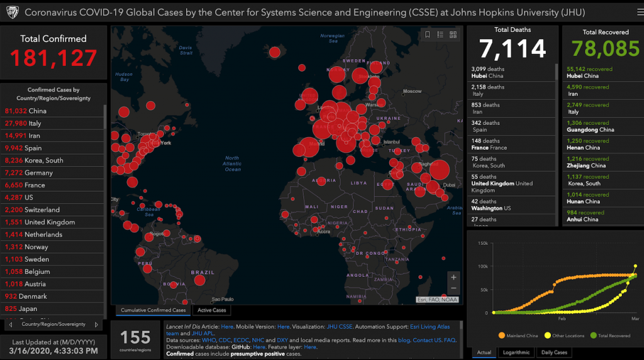
Task: Select Sweden in confirmed cases list
Action: pos(52,259)
